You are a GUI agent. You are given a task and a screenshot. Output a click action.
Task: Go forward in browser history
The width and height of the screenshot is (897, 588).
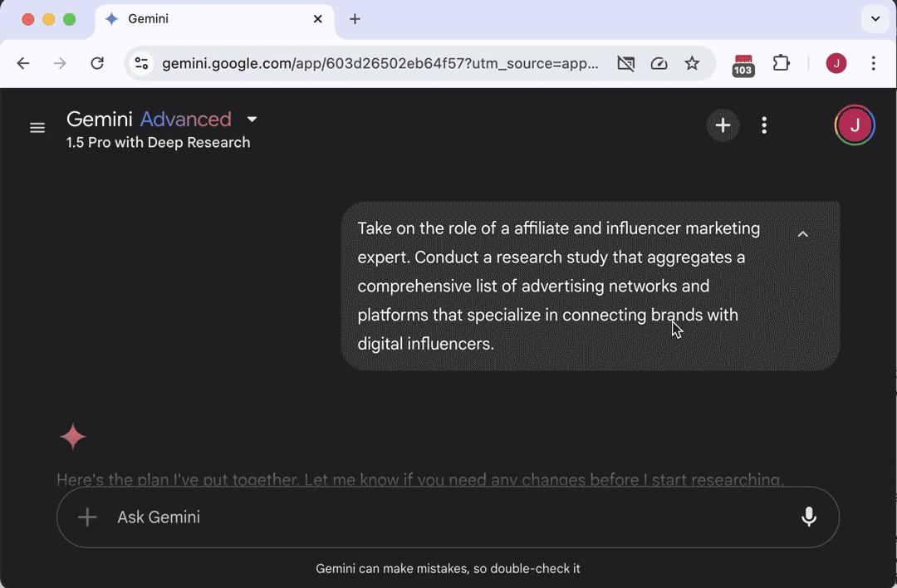[x=60, y=63]
